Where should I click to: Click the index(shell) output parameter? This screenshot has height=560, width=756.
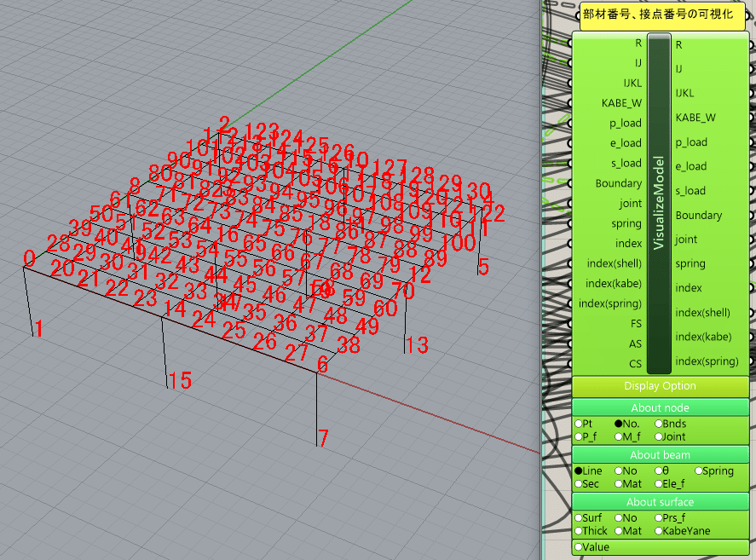[702, 313]
